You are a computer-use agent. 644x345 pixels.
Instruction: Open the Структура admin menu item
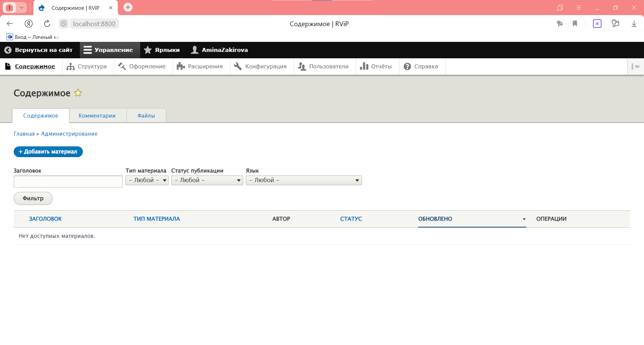tap(87, 66)
